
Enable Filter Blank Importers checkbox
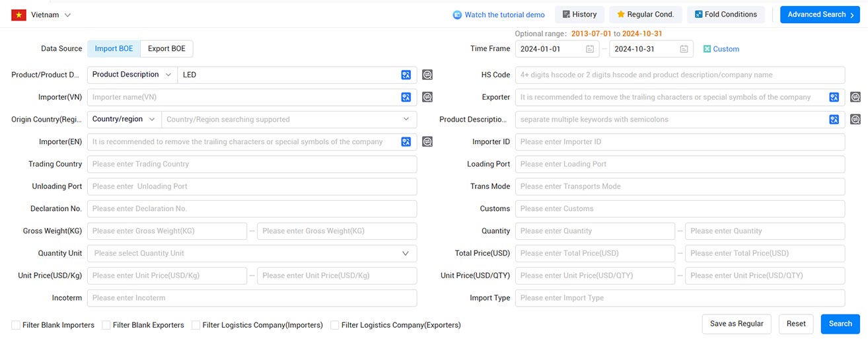click(x=15, y=325)
